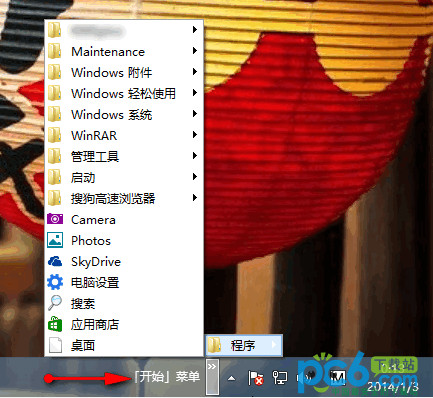Open the 应用商店 store icon
Image resolution: width=433 pixels, height=398 pixels.
point(55,324)
